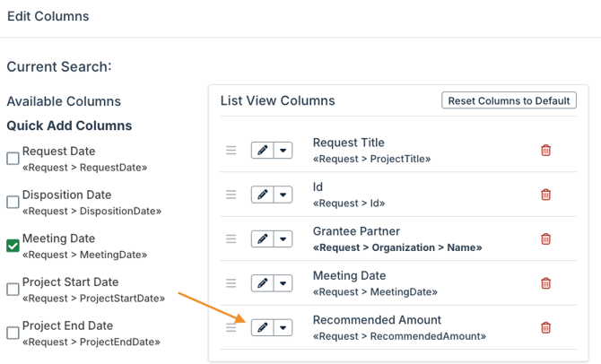Remove the Id column using trash icon
This screenshot has width=601, height=364.
[545, 195]
